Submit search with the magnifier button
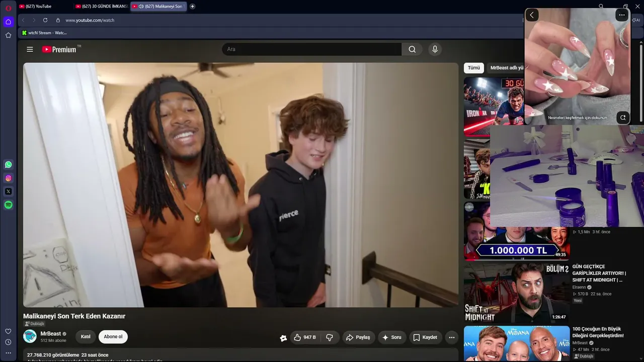Viewport: 644px width, 362px height. pos(412,49)
